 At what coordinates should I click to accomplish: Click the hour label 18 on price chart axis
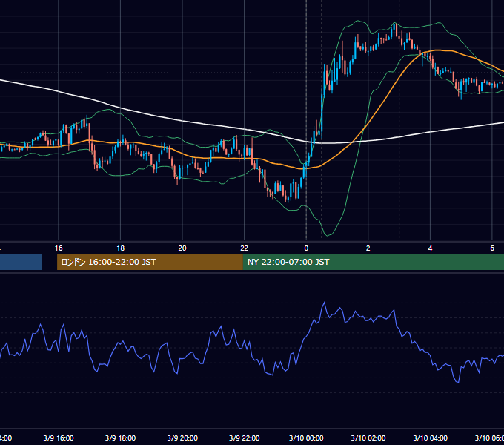[x=120, y=248]
